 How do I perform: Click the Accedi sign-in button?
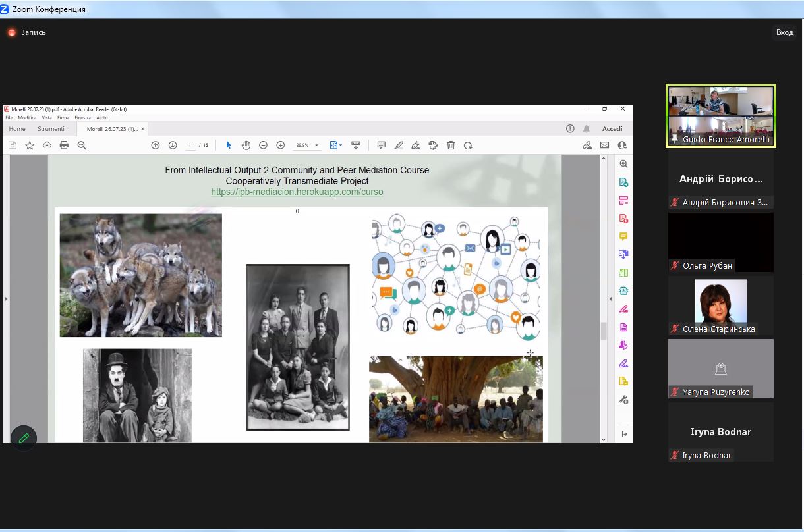coord(612,129)
